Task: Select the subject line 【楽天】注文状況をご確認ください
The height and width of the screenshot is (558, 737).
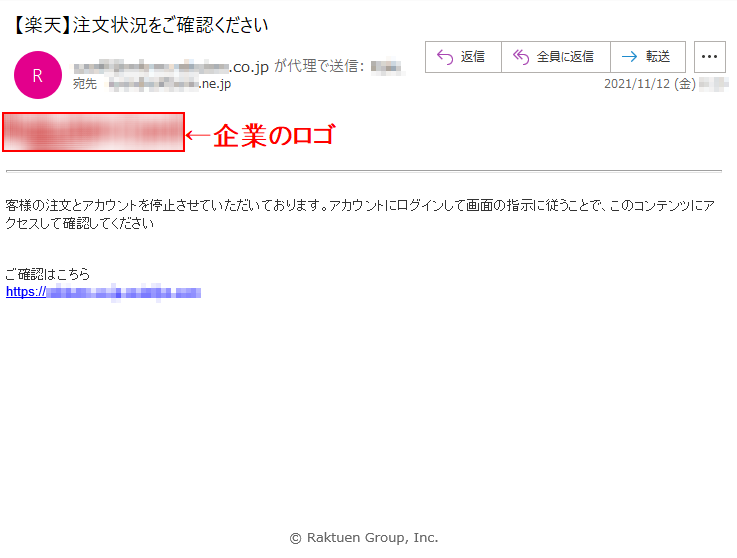Action: 139,25
